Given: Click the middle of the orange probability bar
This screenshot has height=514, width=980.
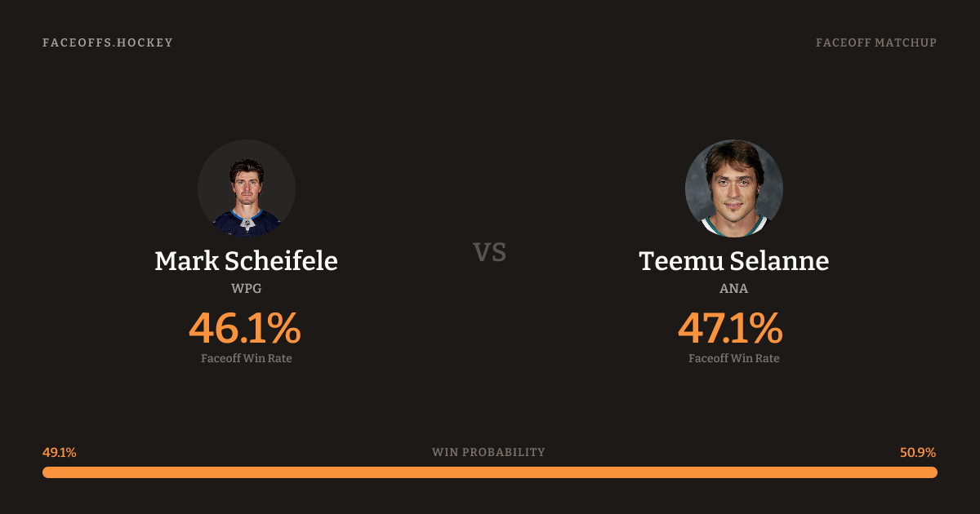Looking at the screenshot, I should pyautogui.click(x=490, y=472).
